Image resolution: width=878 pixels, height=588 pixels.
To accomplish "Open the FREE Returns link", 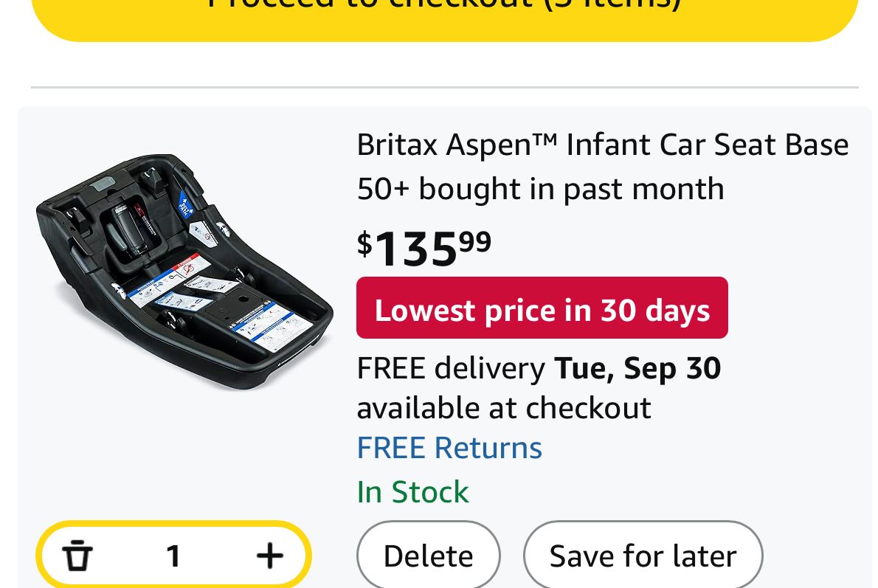I will (x=449, y=448).
